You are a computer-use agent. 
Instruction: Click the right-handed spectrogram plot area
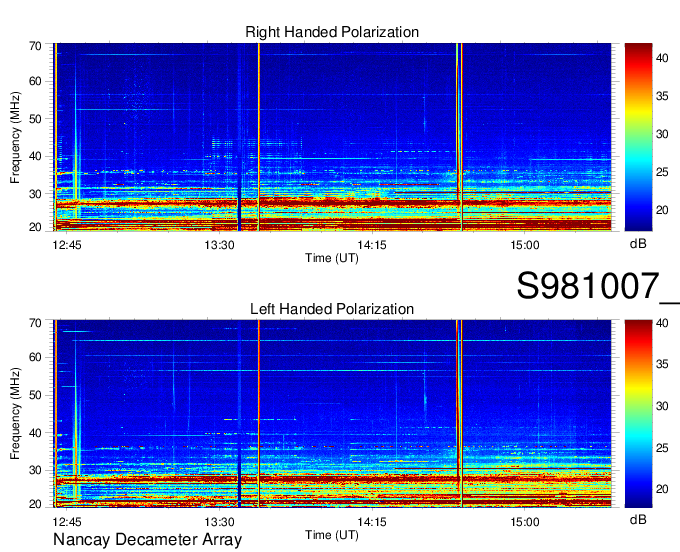(332, 137)
